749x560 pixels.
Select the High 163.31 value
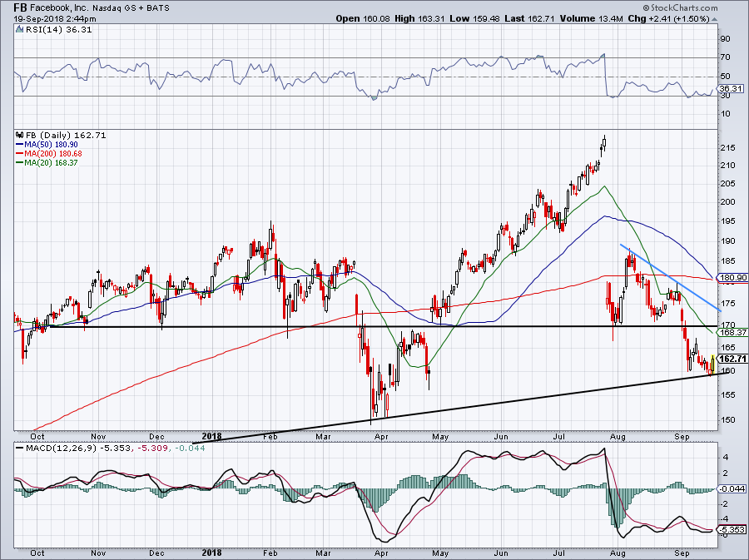tap(419, 19)
